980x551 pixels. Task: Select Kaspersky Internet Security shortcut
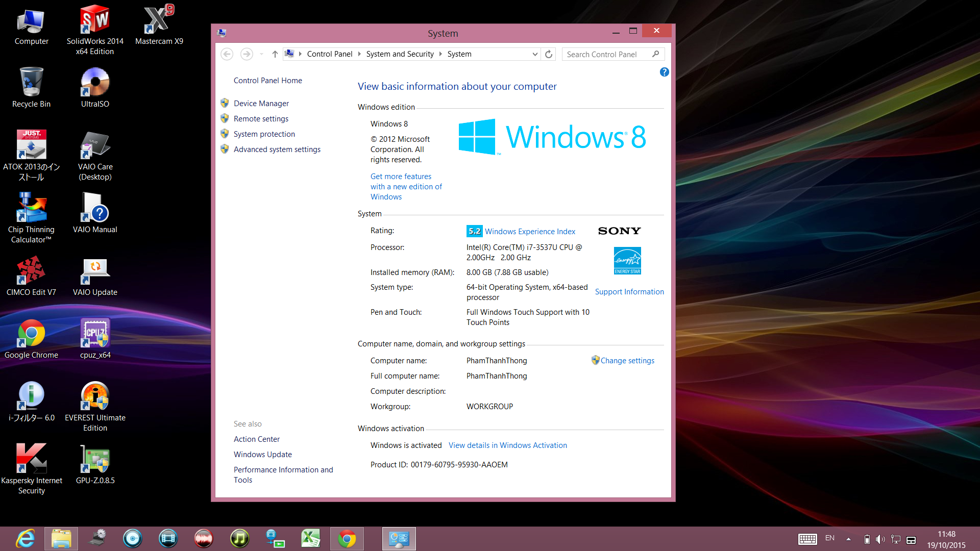(31, 469)
